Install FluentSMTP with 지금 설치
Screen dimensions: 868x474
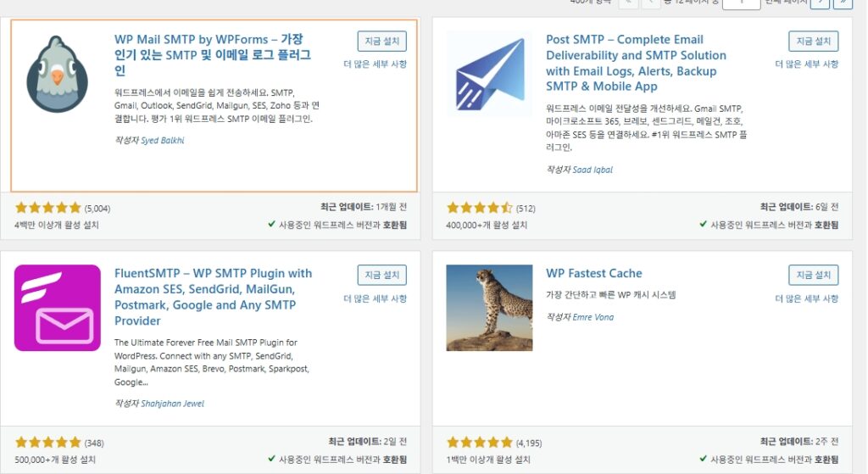382,275
